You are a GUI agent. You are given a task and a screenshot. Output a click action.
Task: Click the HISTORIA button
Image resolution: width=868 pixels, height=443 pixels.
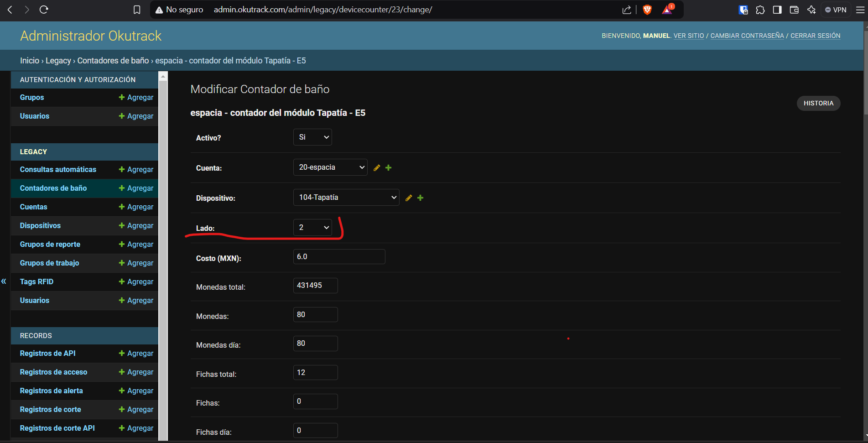pyautogui.click(x=818, y=103)
